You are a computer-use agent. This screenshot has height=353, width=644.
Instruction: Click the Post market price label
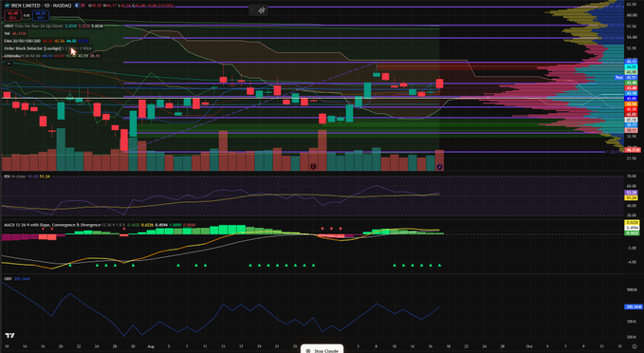pos(619,77)
